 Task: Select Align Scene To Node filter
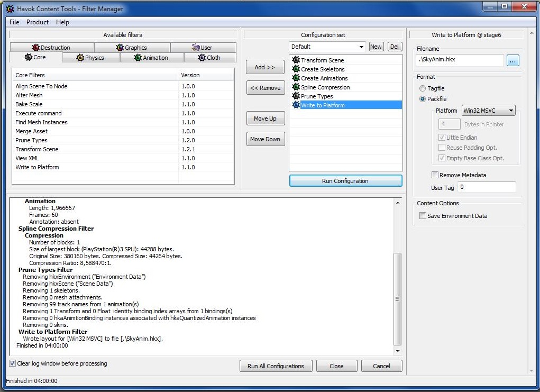click(x=123, y=86)
